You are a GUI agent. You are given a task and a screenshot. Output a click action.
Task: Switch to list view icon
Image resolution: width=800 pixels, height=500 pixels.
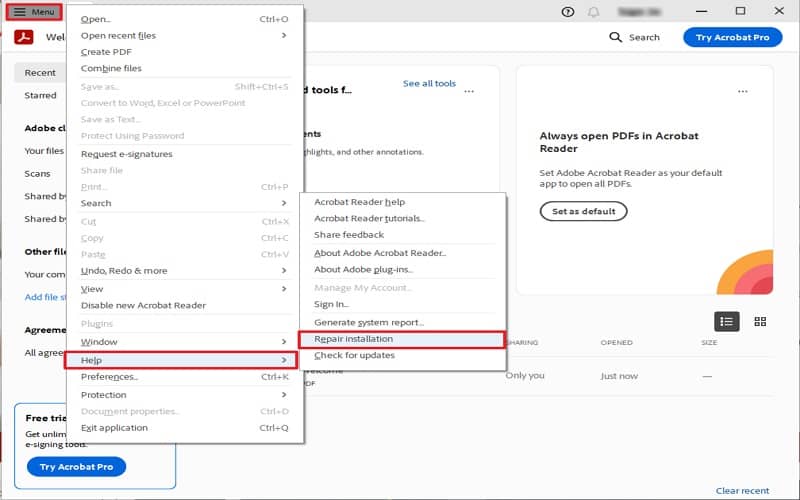[727, 321]
